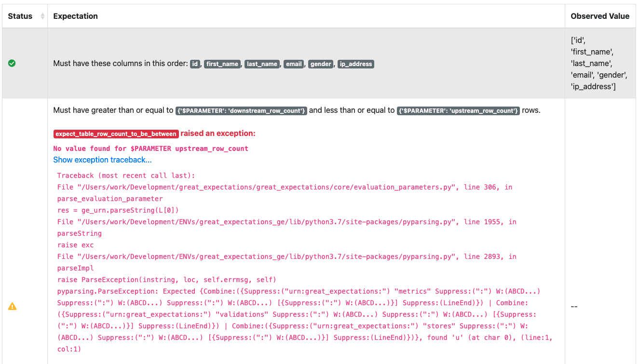639x364 pixels.
Task: Click pyparsing.py line 1955 traceback line
Action: (286, 222)
